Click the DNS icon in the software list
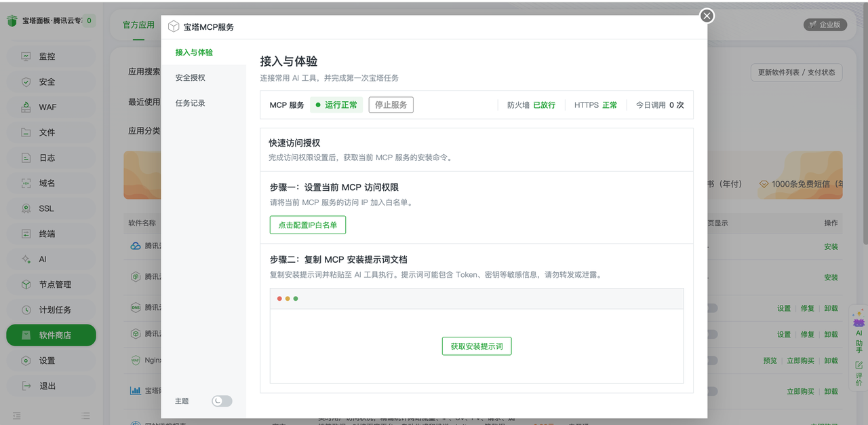 136,308
